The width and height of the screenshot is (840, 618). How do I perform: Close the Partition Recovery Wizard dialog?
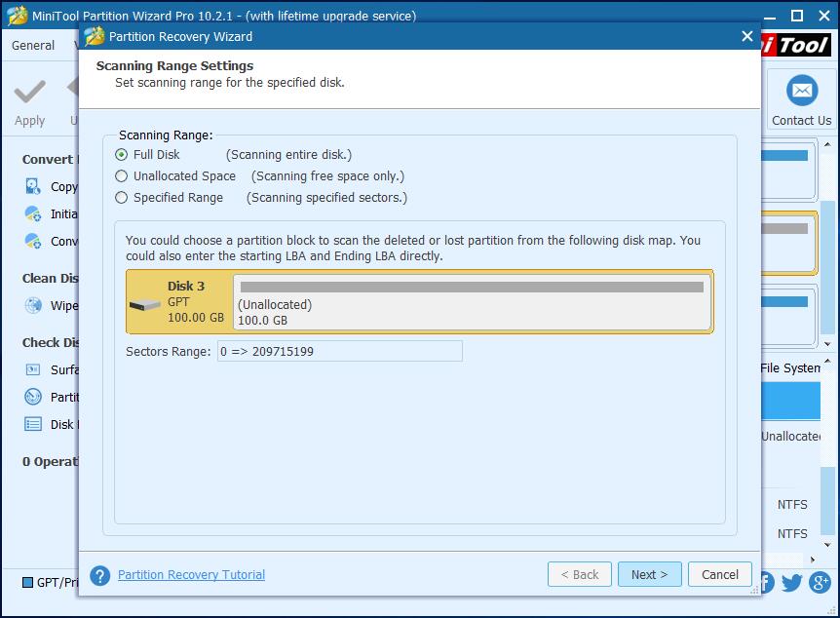point(746,36)
